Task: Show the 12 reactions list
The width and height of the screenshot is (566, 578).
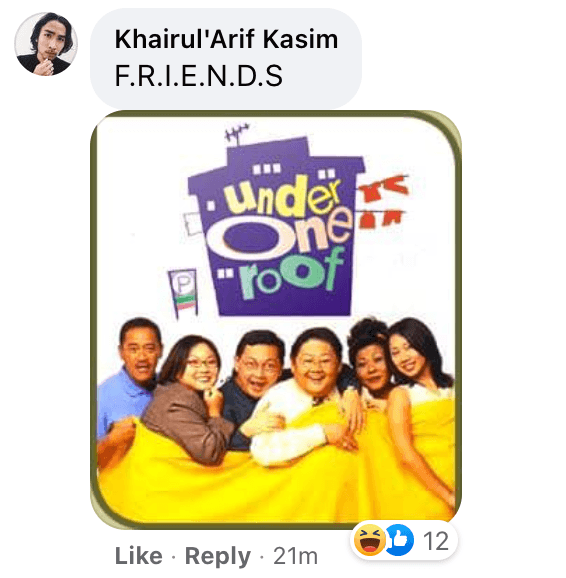Action: click(x=435, y=541)
